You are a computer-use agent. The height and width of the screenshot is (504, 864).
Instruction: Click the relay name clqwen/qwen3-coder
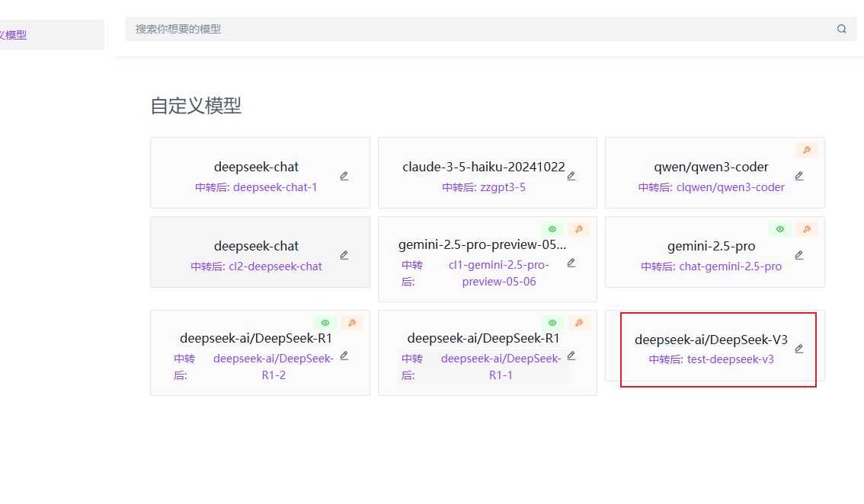730,187
